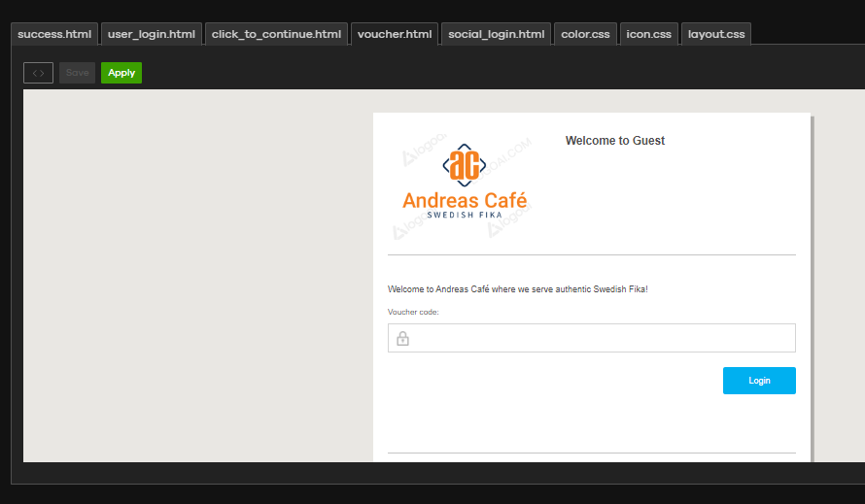Select the layout.css tab
The image size is (865, 504).
tap(716, 34)
